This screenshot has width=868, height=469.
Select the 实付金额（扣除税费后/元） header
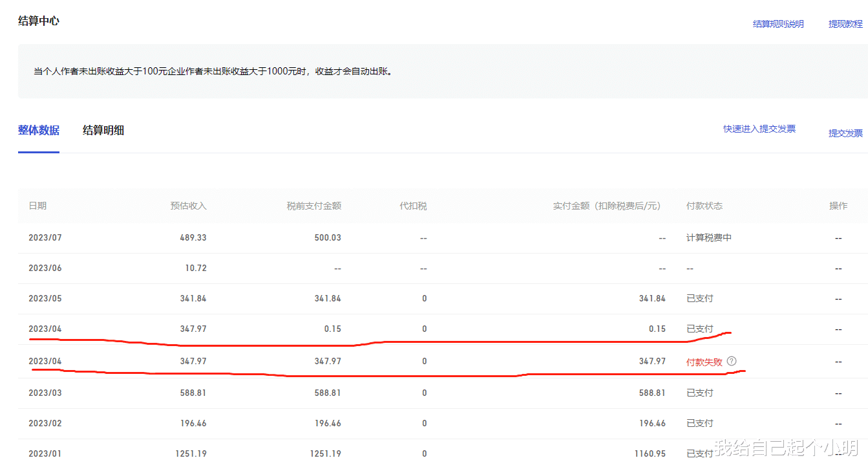pos(607,206)
